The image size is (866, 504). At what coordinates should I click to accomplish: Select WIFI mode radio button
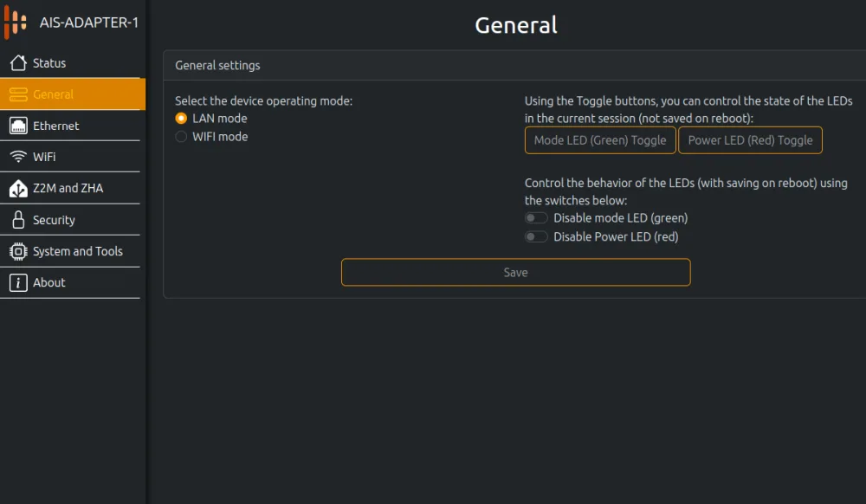pyautogui.click(x=181, y=137)
